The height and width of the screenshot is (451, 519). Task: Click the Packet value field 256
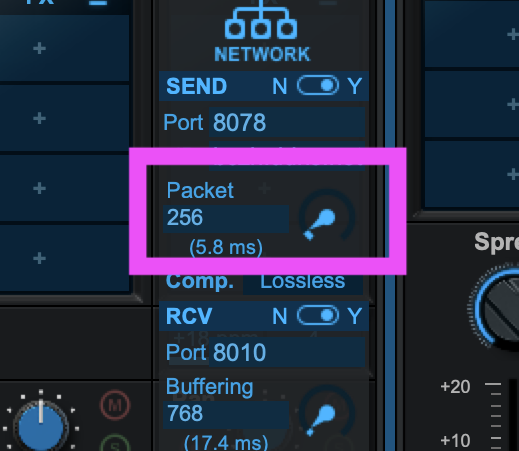[x=226, y=218]
